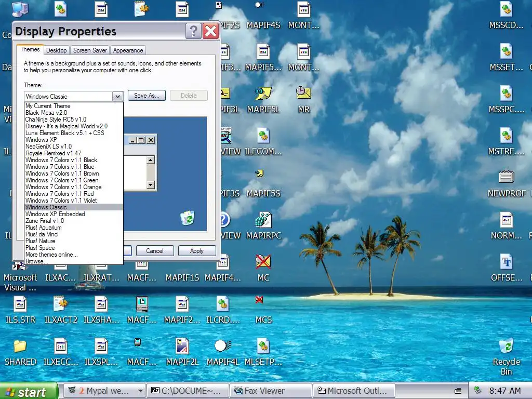The image size is (532, 399).
Task: Click preview window scrollbar down arrow
Action: click(151, 185)
